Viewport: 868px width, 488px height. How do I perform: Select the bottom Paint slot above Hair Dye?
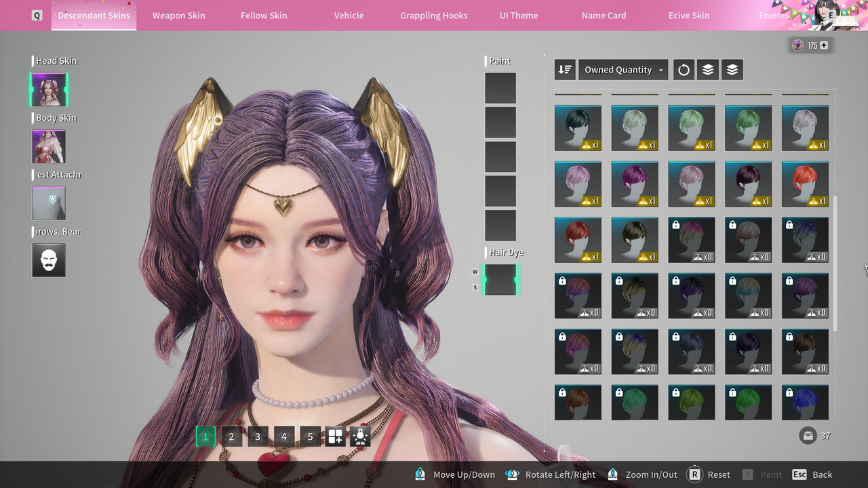tap(500, 226)
